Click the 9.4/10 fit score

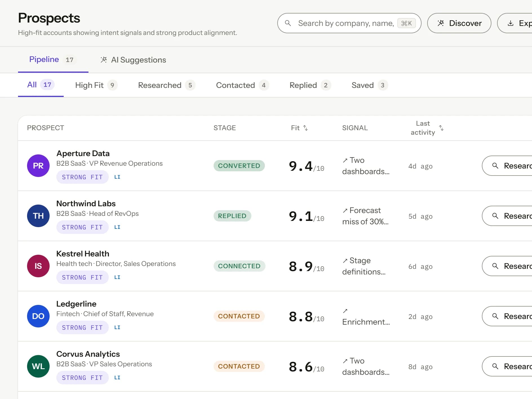(x=306, y=166)
